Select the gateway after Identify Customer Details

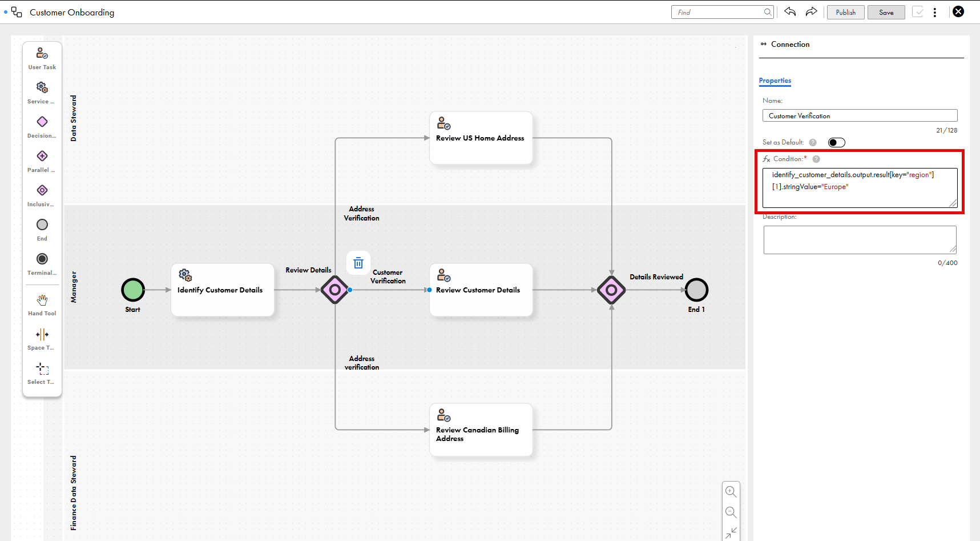(335, 290)
